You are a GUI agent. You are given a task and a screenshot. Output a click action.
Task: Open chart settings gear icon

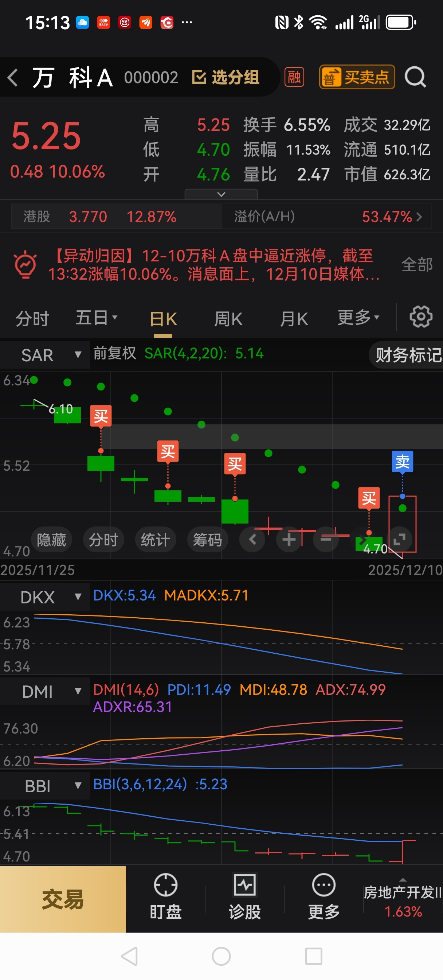420,316
